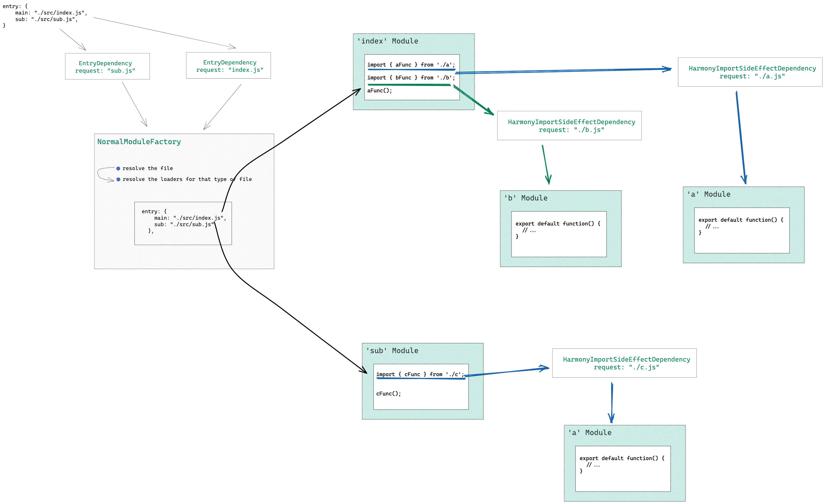The image size is (825, 504).
Task: Select the HarmonyImportSideEffectDependency "./c.js" box
Action: tap(624, 363)
